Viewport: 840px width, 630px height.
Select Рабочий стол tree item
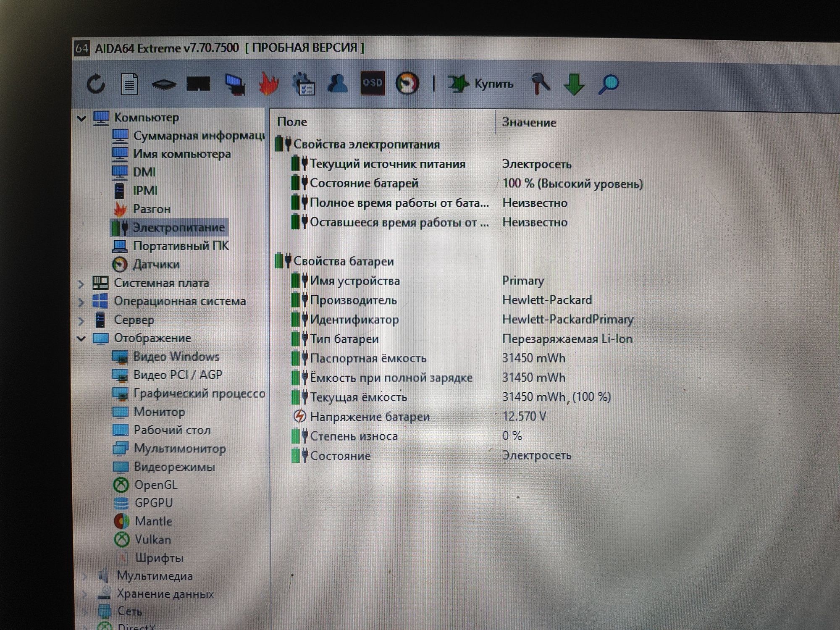[161, 430]
